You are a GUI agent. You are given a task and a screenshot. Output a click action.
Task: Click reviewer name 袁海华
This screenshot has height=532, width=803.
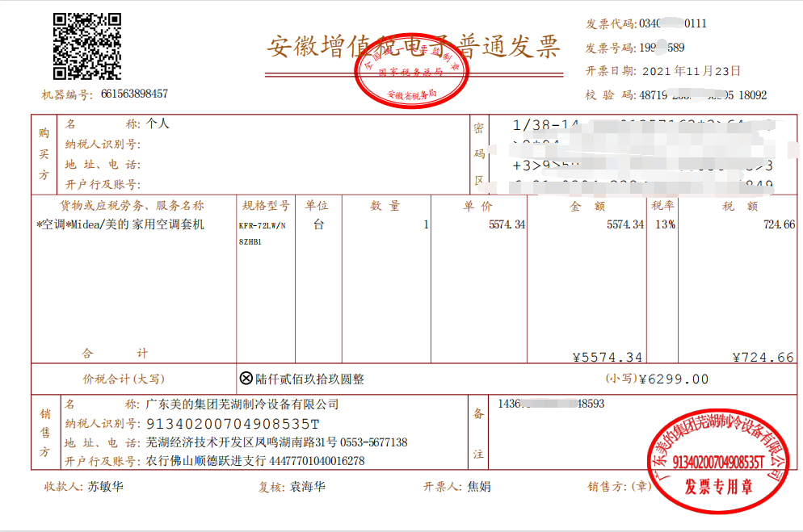coord(307,487)
